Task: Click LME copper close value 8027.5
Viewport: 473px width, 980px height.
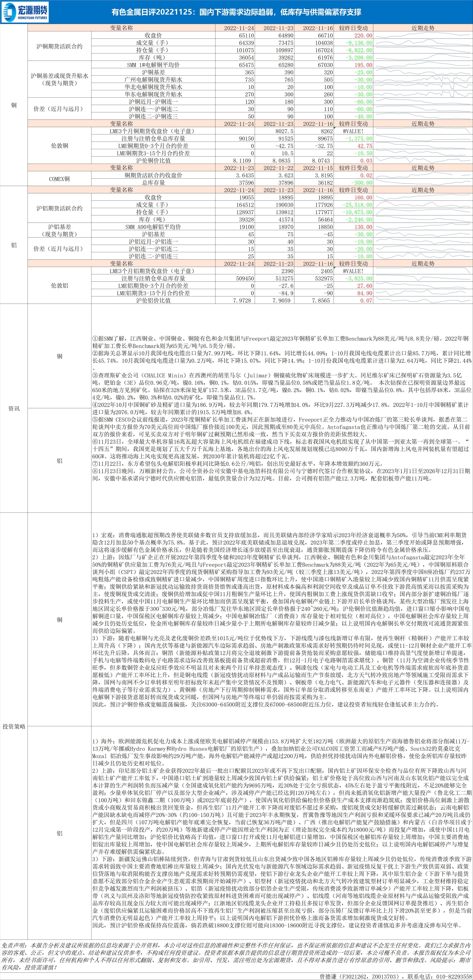Action: pos(284,131)
